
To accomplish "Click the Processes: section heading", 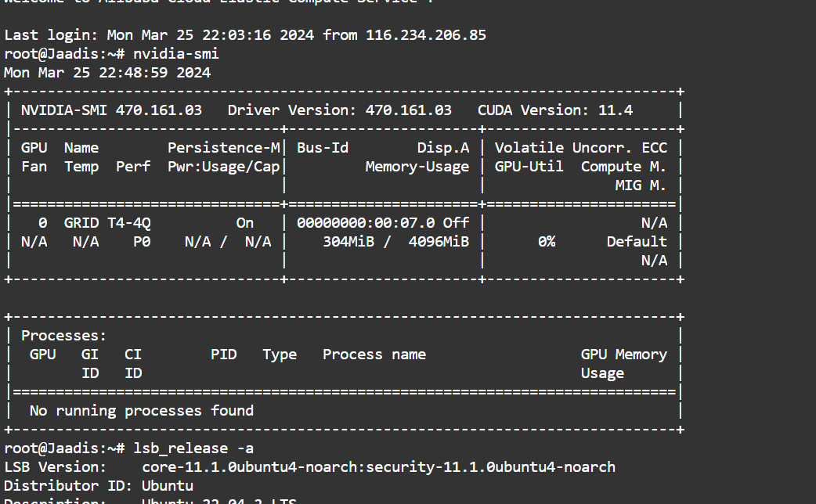I will pyautogui.click(x=63, y=336).
